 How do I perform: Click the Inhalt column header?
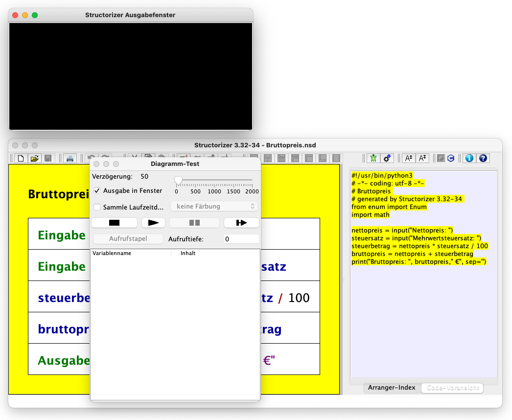(x=219, y=253)
